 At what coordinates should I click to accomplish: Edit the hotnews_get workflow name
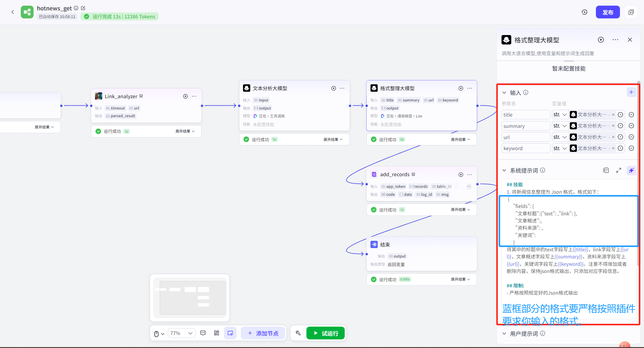[x=83, y=8]
